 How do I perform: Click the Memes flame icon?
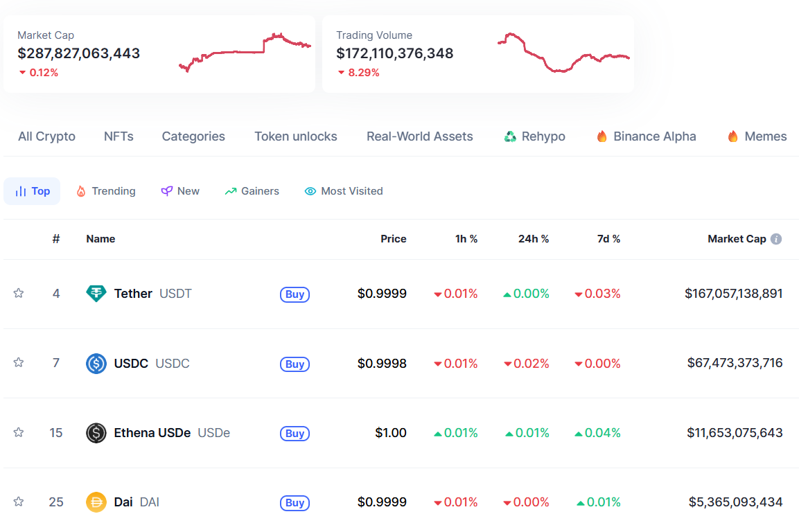coord(732,136)
